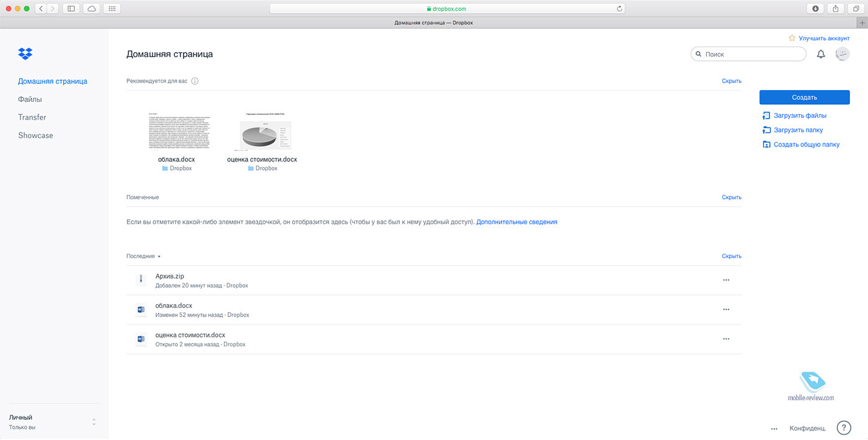Click the help question mark button
868x440 pixels.
[x=843, y=428]
